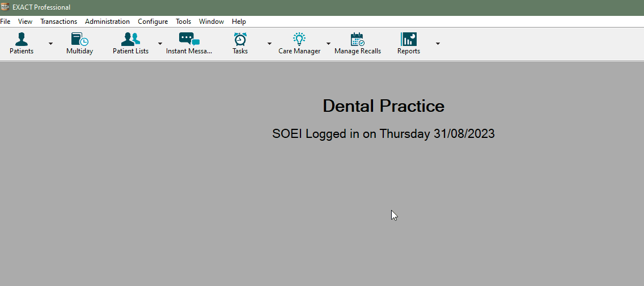
Task: Open the Care Manager lightbulb icon
Action: pos(299,39)
